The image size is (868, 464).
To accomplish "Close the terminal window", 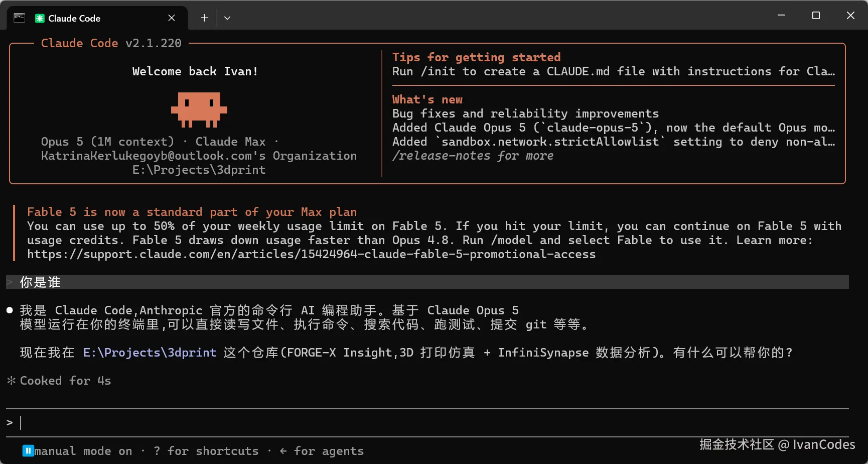I will click(850, 16).
